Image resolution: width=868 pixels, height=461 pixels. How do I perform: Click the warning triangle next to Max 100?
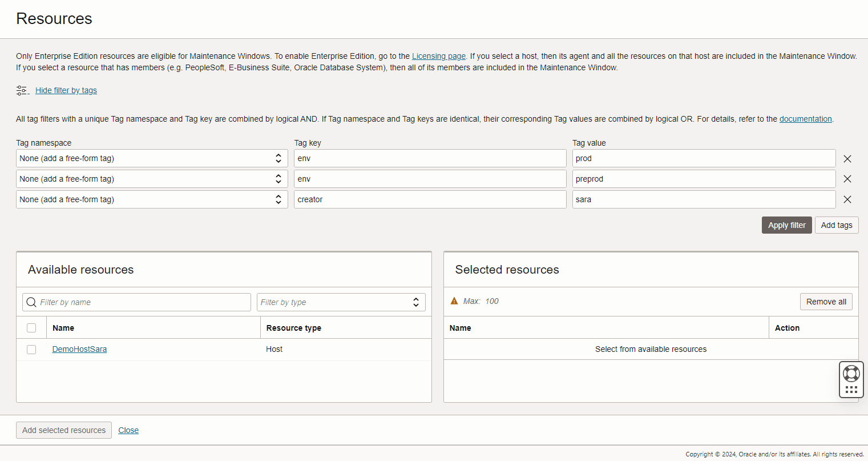coord(454,301)
